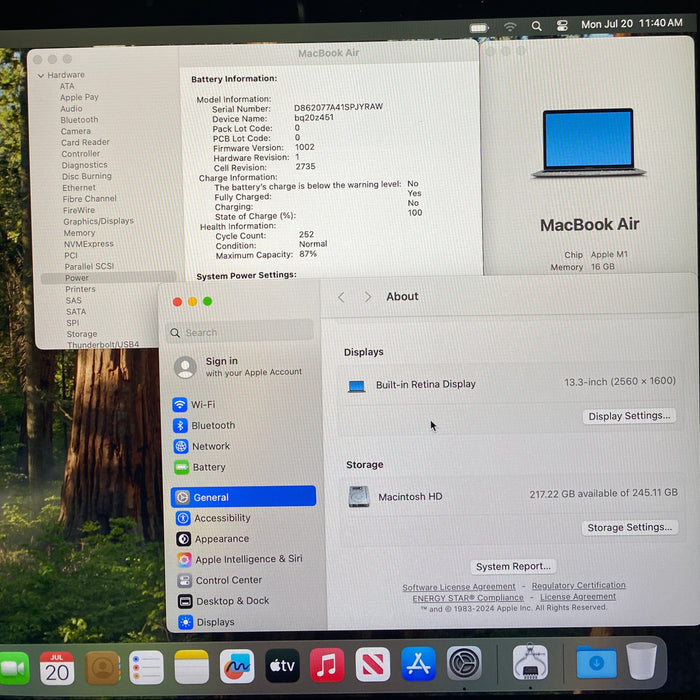The width and height of the screenshot is (700, 700).
Task: Open the Downloads folder in the Dock
Action: coord(596,662)
